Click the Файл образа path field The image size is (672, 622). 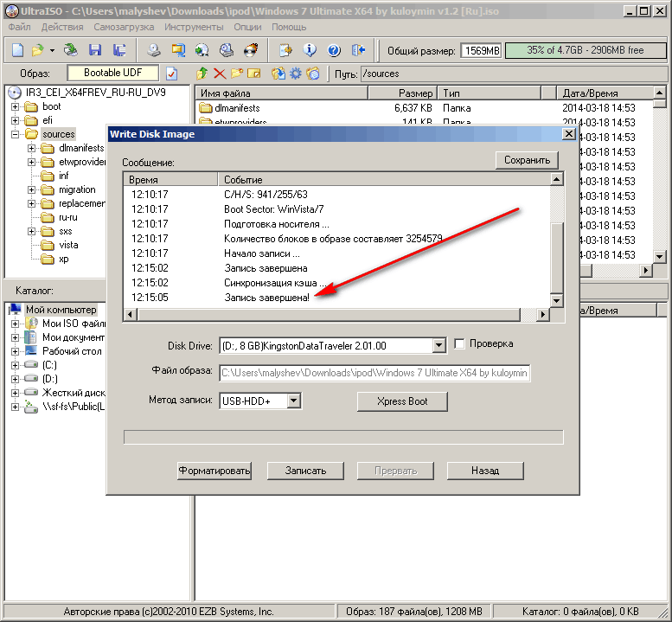pos(374,373)
